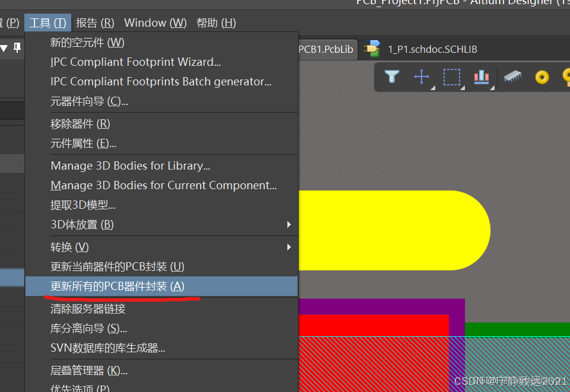Click the place pad yellow ring icon
This screenshot has height=392, width=570.
tap(542, 77)
